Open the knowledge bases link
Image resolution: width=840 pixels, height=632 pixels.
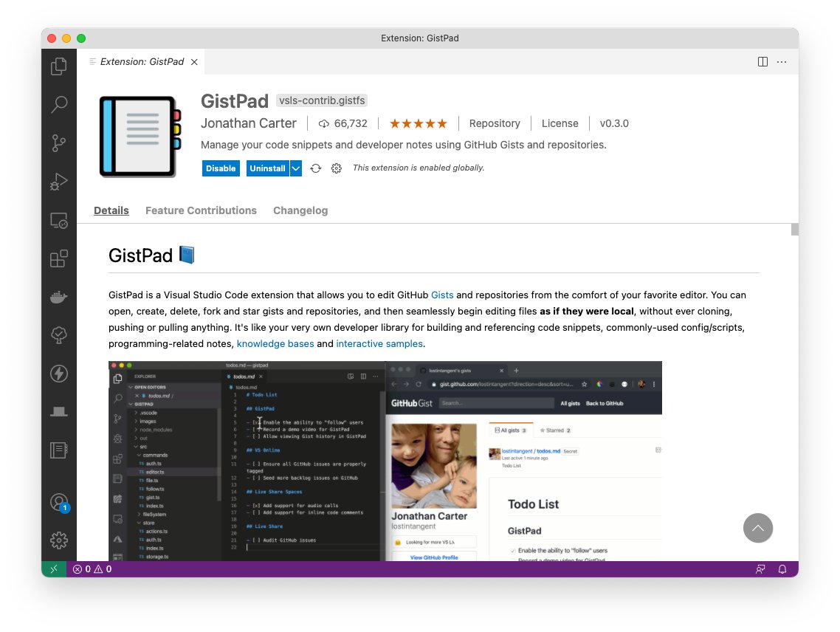pos(275,343)
